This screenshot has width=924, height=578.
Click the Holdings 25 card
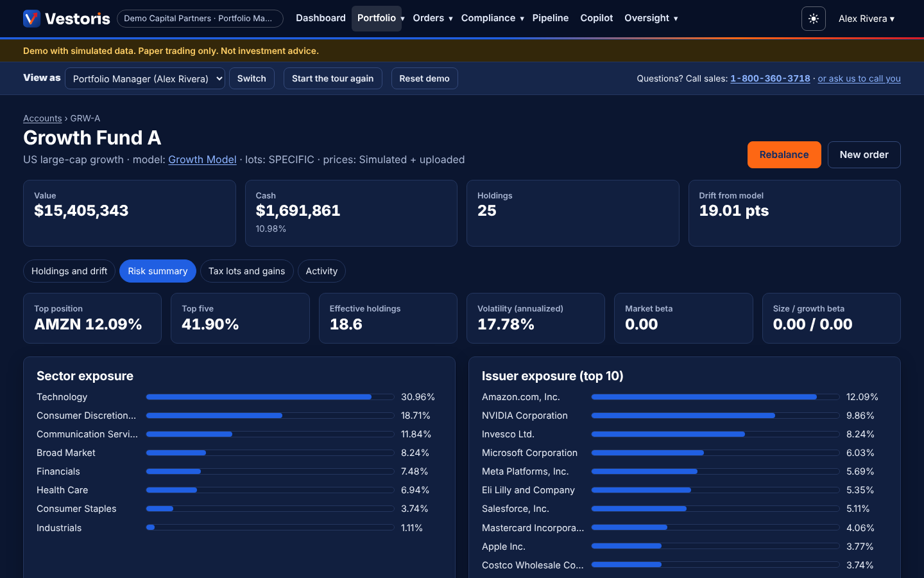point(572,213)
